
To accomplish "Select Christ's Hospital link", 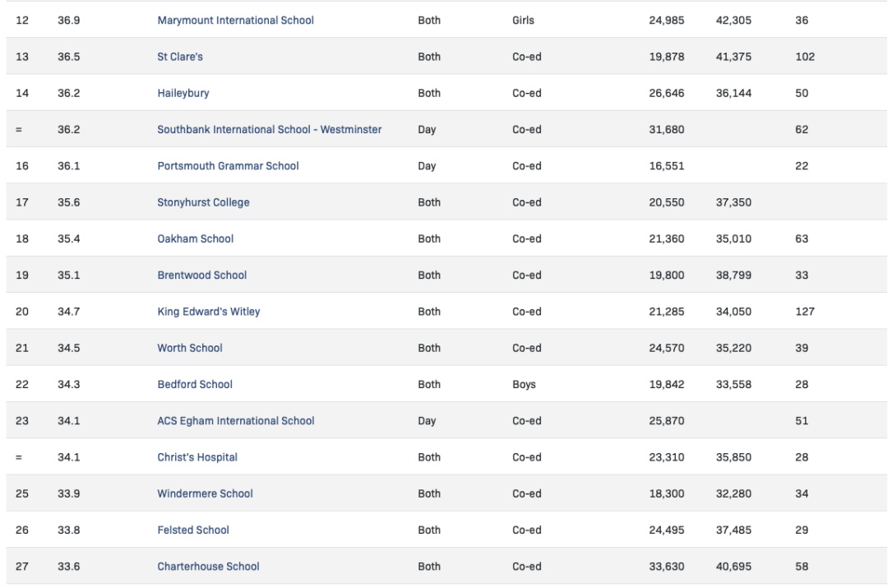I will [197, 457].
